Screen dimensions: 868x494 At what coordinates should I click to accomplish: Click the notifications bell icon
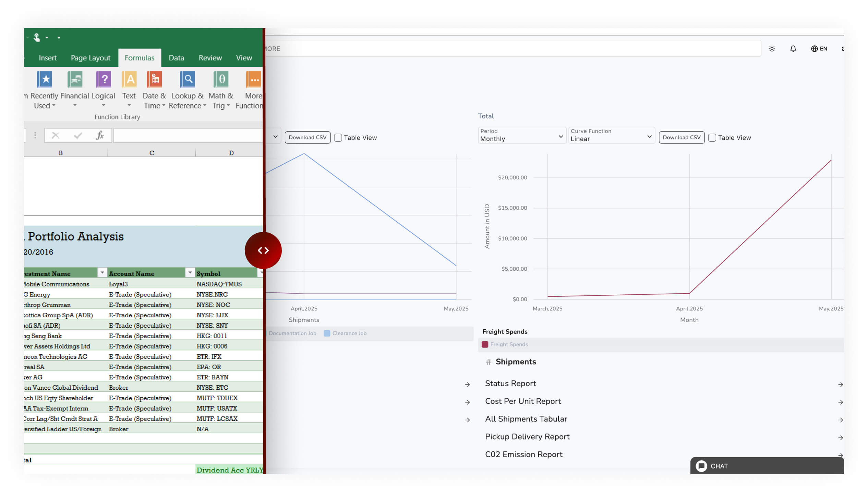coord(793,49)
